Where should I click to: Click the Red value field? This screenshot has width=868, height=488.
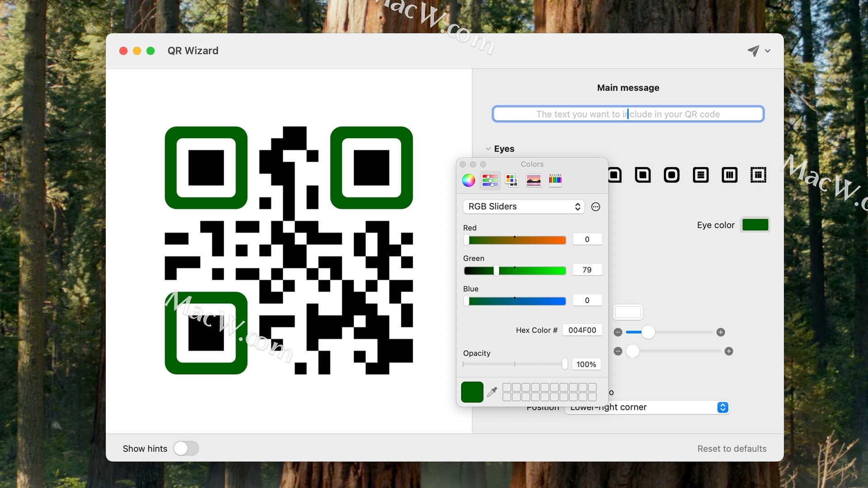coord(587,239)
